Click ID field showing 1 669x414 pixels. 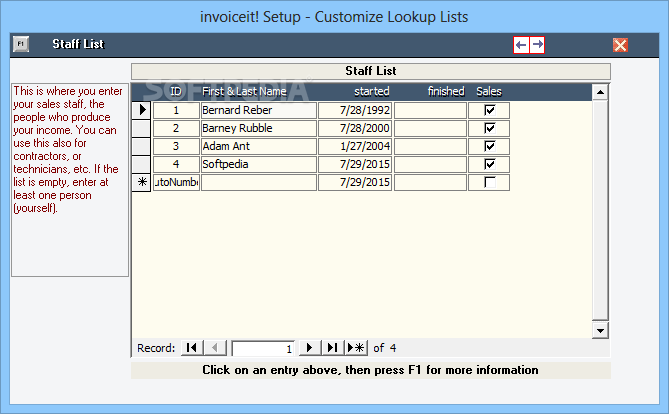176,110
